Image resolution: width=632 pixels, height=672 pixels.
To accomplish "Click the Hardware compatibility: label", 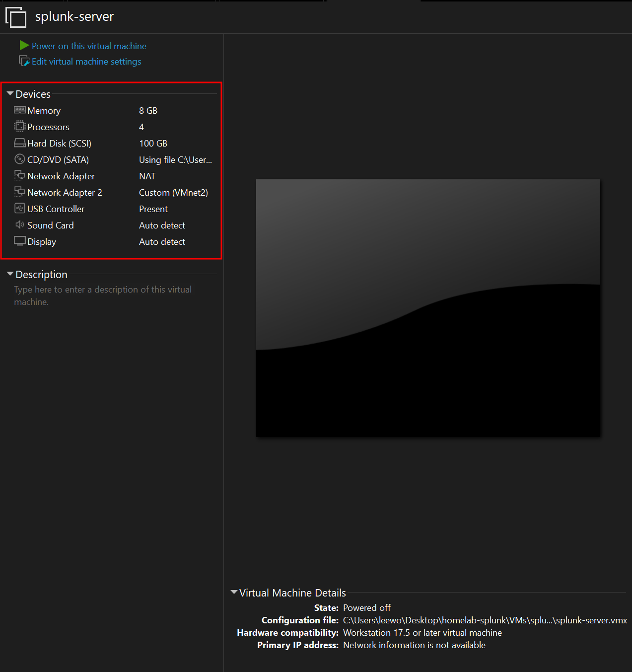I will (287, 633).
